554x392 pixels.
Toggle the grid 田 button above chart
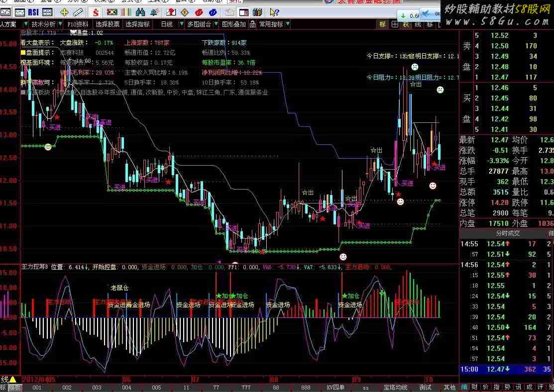pyautogui.click(x=394, y=24)
